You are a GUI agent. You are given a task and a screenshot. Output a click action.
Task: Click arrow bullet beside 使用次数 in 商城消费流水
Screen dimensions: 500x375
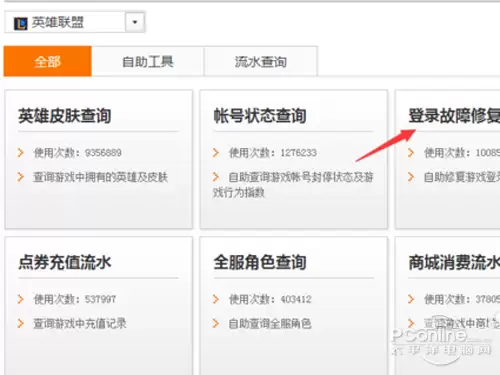tap(411, 299)
